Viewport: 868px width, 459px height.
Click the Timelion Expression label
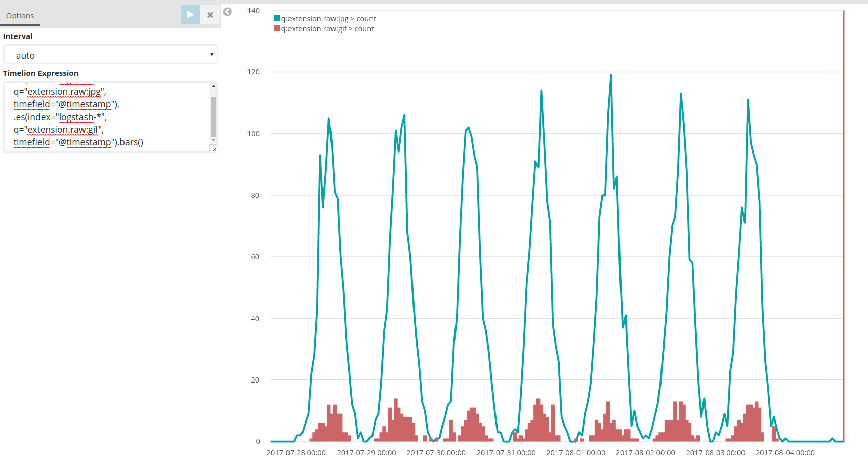click(40, 73)
